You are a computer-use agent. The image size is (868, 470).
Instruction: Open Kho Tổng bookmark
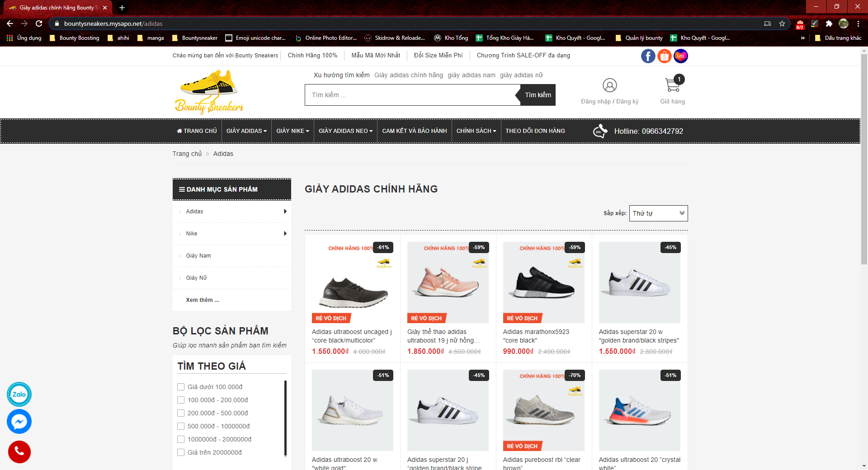(x=451, y=38)
